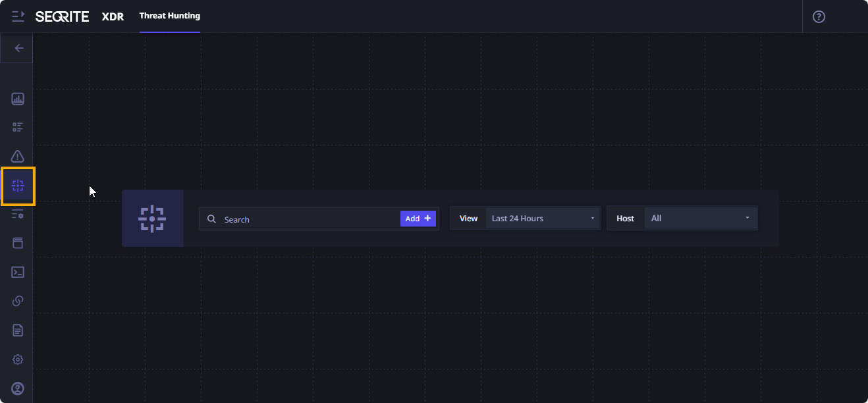Viewport: 868px width, 403px height.
Task: Click the XDR product label
Action: click(113, 16)
